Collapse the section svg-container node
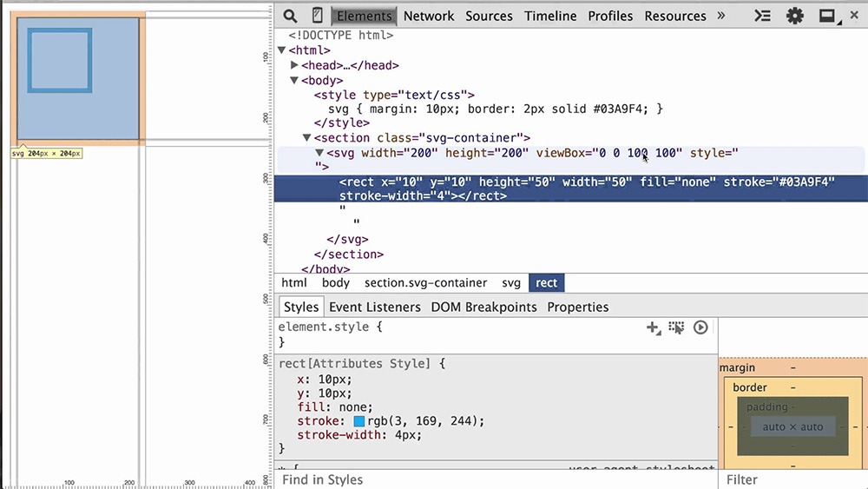 click(x=306, y=137)
